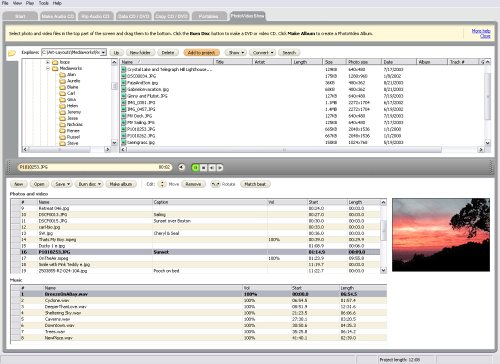Click the Helen folder icon
The image size is (500, 364).
pyautogui.click(x=62, y=106)
